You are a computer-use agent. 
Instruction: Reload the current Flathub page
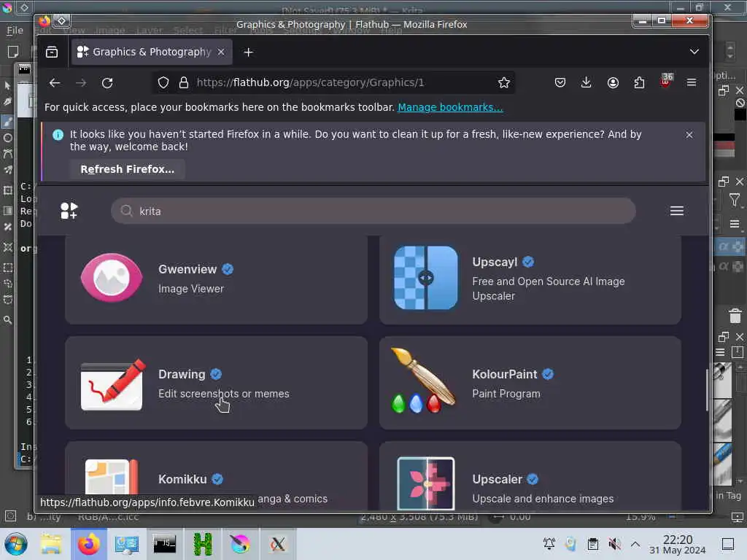pos(107,83)
